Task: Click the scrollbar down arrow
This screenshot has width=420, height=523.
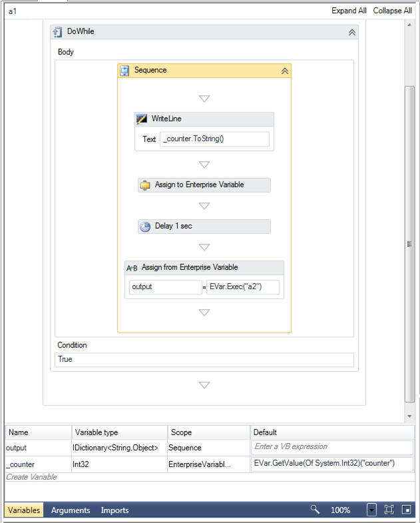Action: coord(409,416)
